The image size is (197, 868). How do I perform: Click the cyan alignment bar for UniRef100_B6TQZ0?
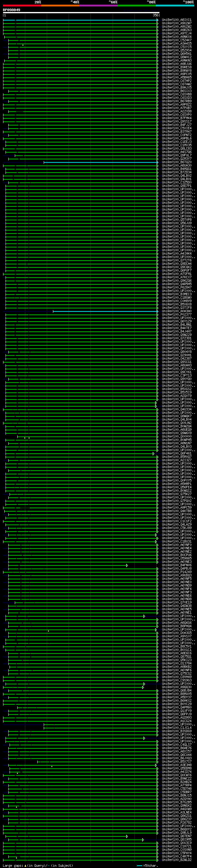click(x=101, y=162)
